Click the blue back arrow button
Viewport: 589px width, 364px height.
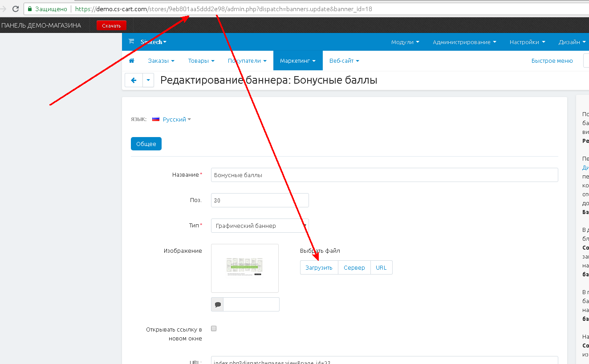(x=134, y=81)
